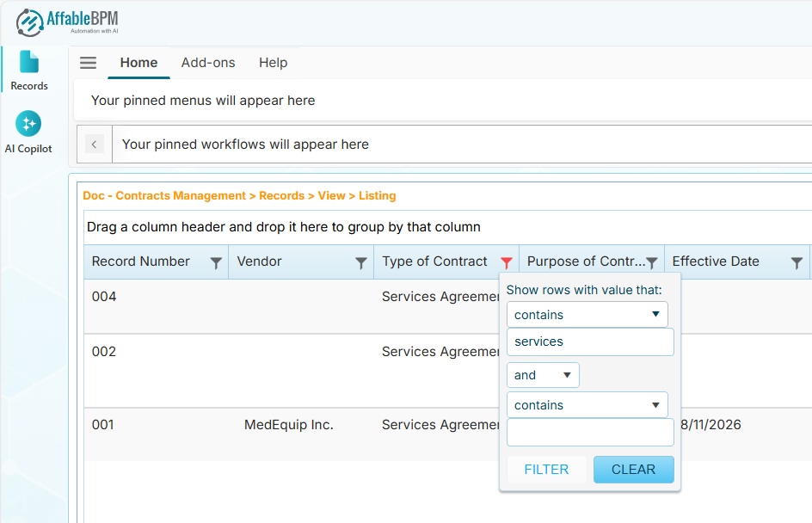Open the Purpose of Contract filter icon
Screen dimensions: 812x523
point(652,263)
